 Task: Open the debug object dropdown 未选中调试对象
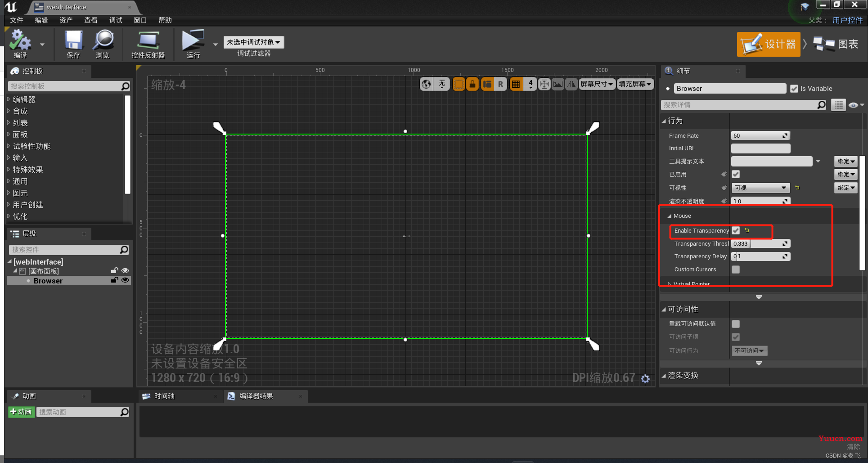pyautogui.click(x=254, y=42)
